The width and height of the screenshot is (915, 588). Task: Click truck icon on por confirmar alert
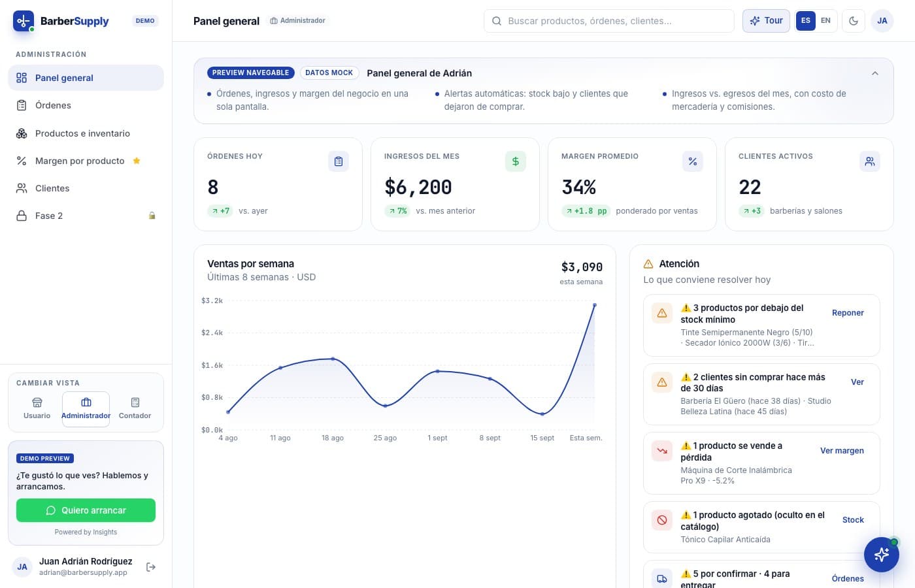[662, 579]
